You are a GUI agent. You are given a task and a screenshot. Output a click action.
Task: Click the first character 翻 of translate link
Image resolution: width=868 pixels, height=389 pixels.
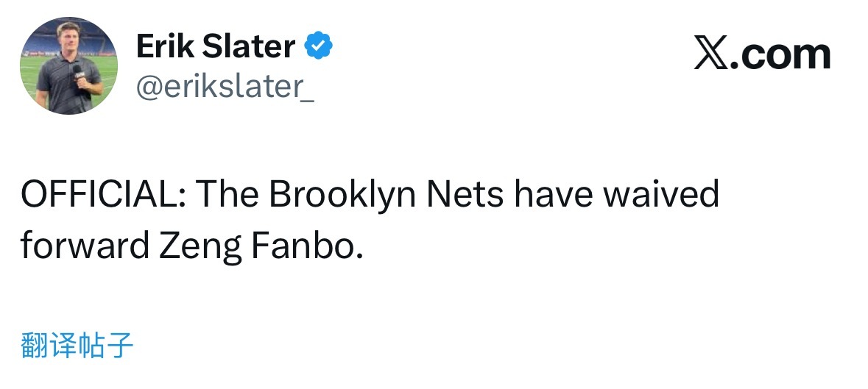click(34, 344)
